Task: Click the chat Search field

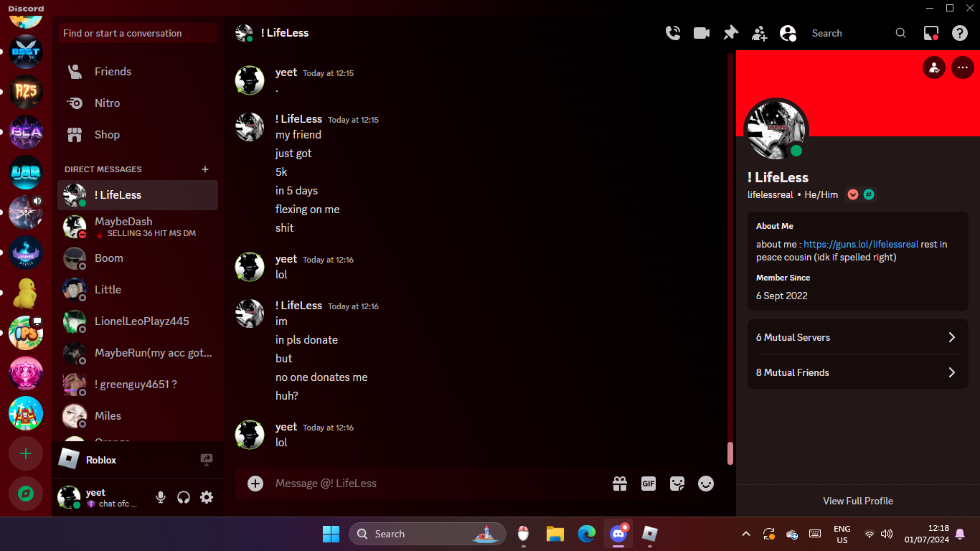Action: pyautogui.click(x=859, y=33)
